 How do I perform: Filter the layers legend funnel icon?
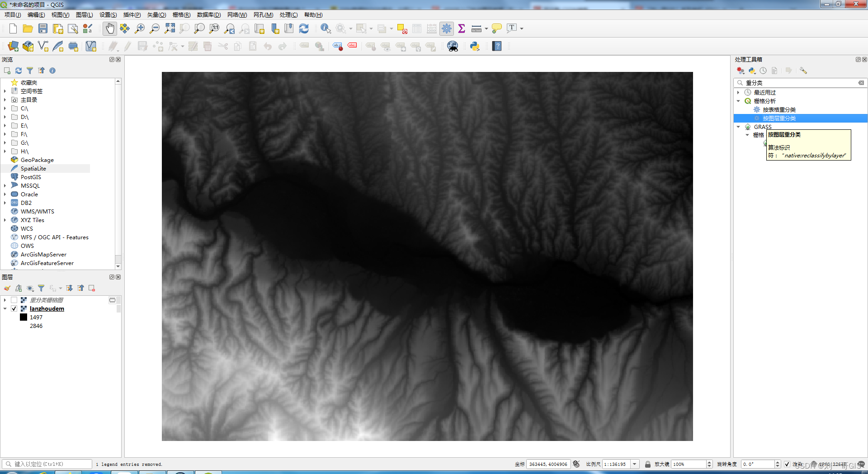[41, 288]
